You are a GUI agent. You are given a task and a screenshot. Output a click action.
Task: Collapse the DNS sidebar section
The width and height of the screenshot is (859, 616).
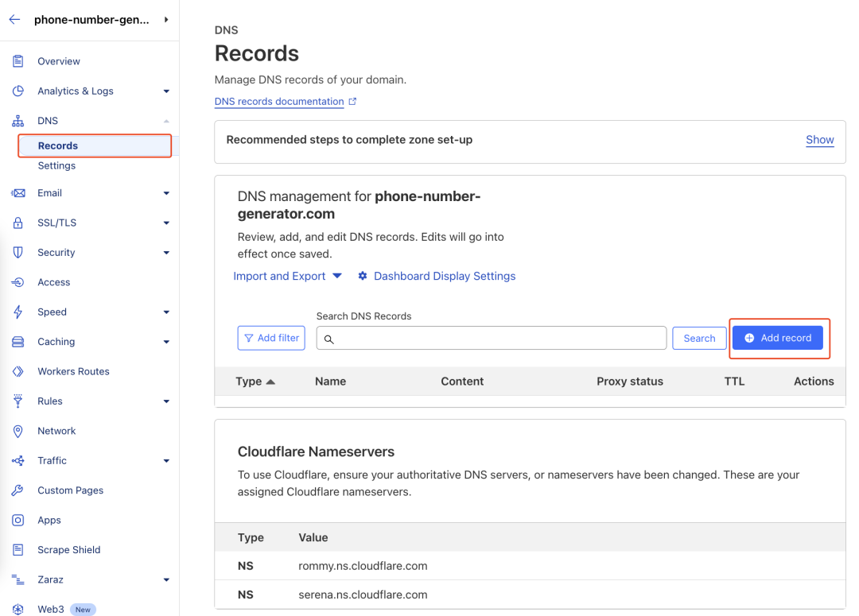point(166,121)
